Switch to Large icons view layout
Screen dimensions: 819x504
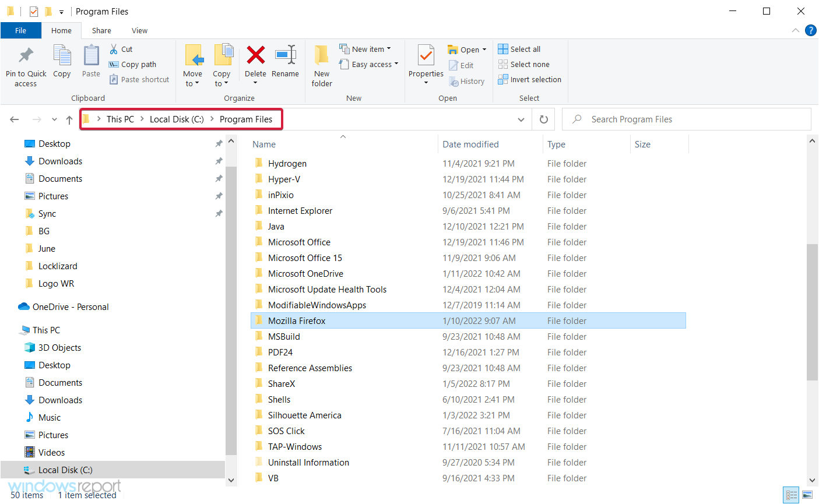point(807,495)
